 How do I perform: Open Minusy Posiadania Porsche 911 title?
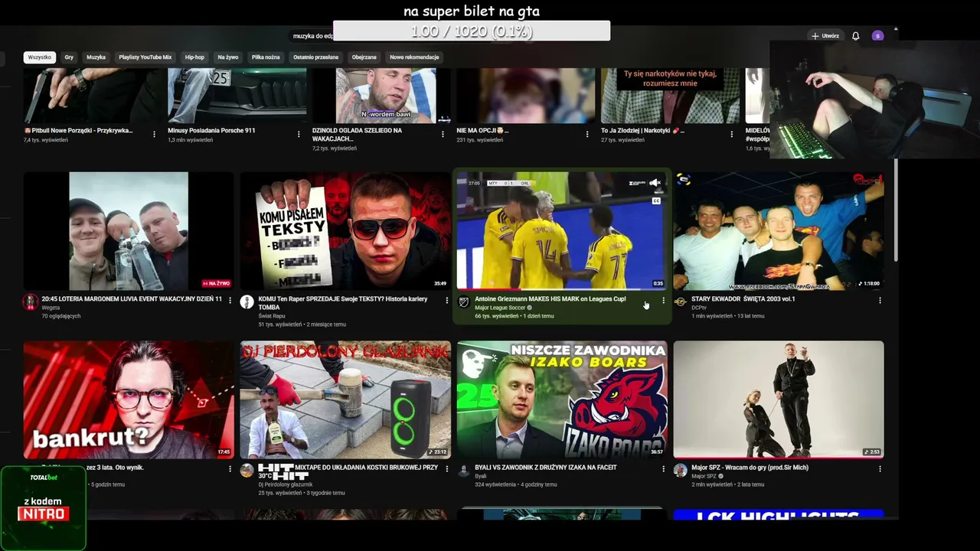click(211, 131)
